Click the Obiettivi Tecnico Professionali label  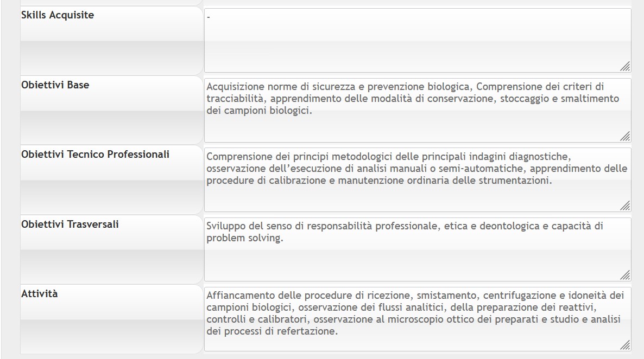95,154
